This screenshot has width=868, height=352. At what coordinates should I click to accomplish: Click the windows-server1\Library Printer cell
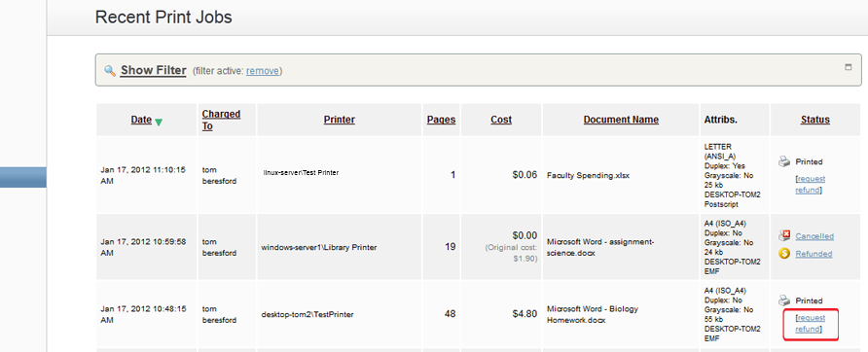tap(319, 247)
